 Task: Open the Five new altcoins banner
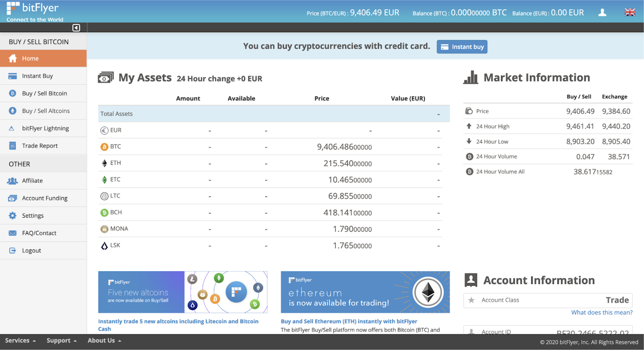click(x=182, y=292)
